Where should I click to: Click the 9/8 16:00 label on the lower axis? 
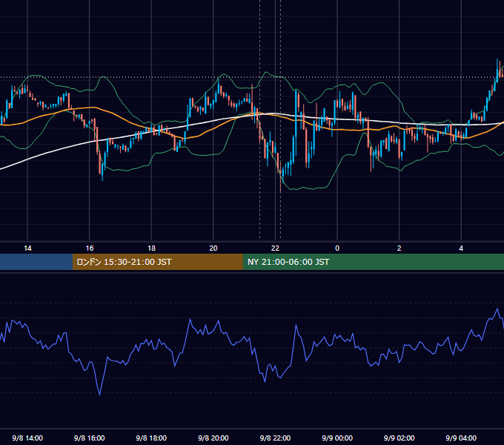pyautogui.click(x=90, y=438)
